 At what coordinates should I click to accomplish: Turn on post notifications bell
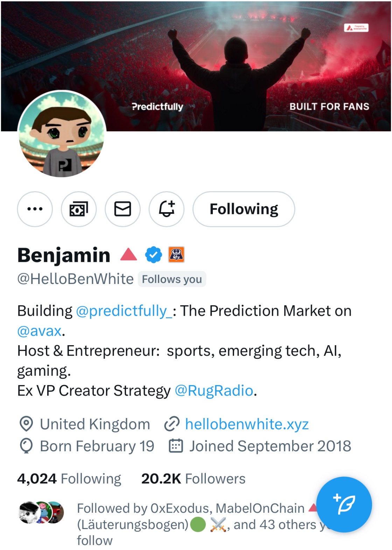(167, 209)
